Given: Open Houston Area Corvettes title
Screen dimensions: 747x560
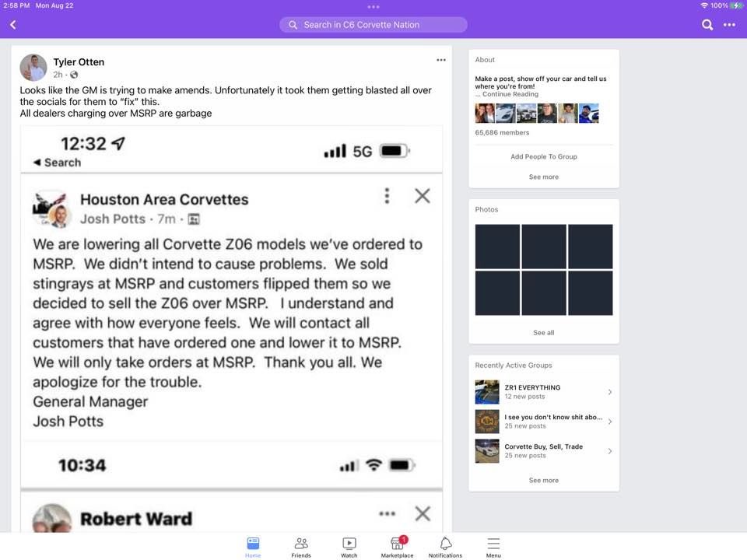Looking at the screenshot, I should 164,200.
